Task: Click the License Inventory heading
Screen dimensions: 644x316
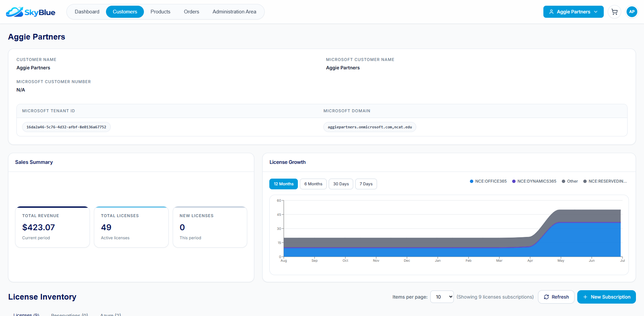Action: [x=42, y=297]
